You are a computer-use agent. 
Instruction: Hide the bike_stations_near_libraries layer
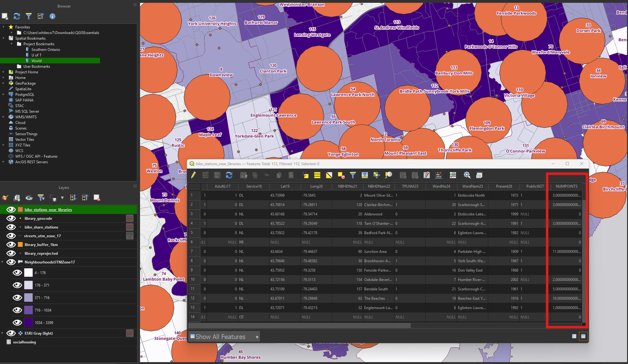tap(11, 209)
